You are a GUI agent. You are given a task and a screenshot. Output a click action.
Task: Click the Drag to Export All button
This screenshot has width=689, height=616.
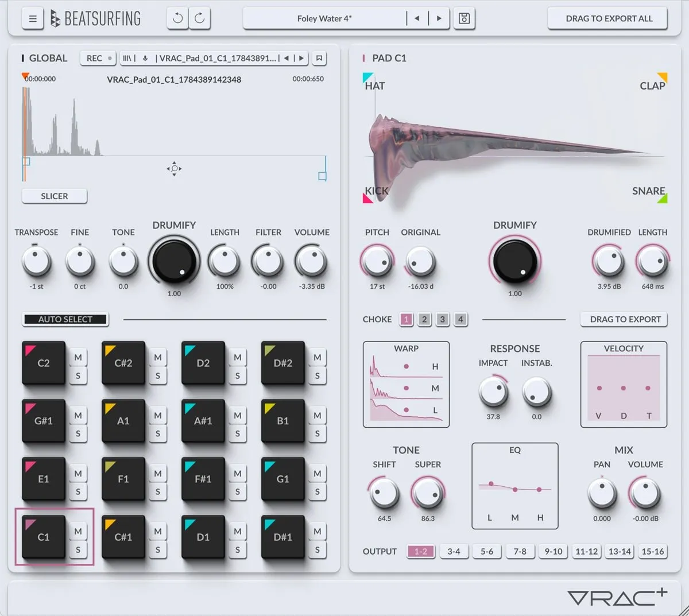pyautogui.click(x=609, y=18)
